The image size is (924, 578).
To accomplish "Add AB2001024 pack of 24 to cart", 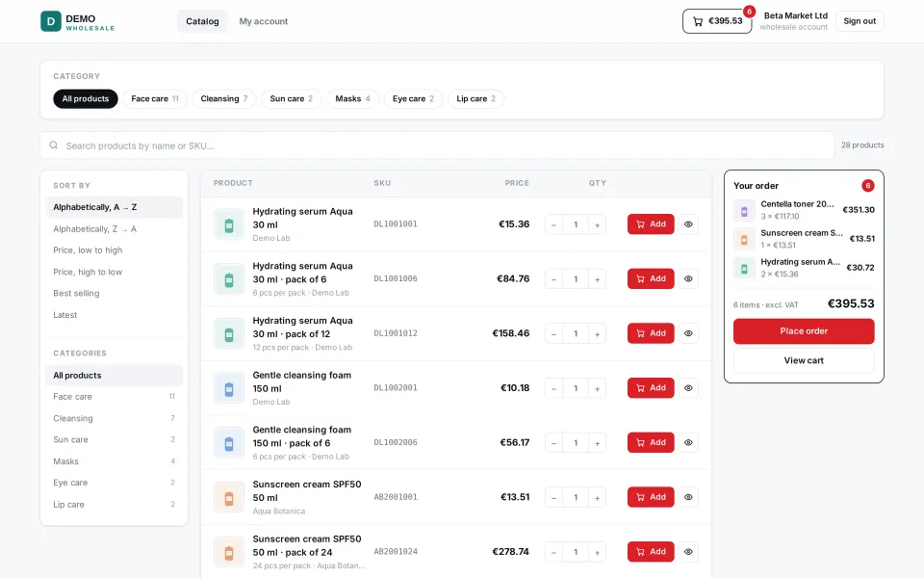I will coord(651,551).
